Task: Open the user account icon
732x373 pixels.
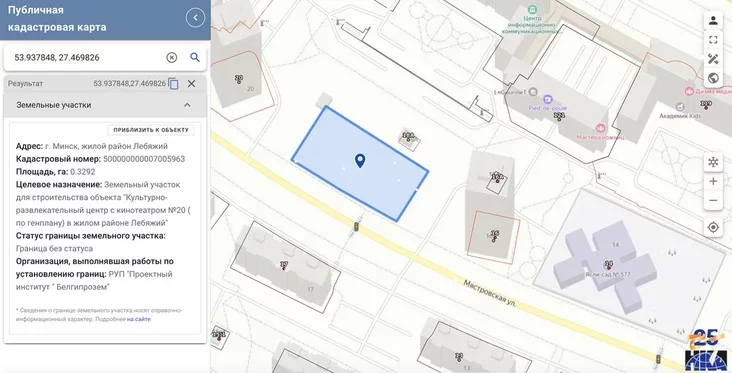Action: pos(713,21)
